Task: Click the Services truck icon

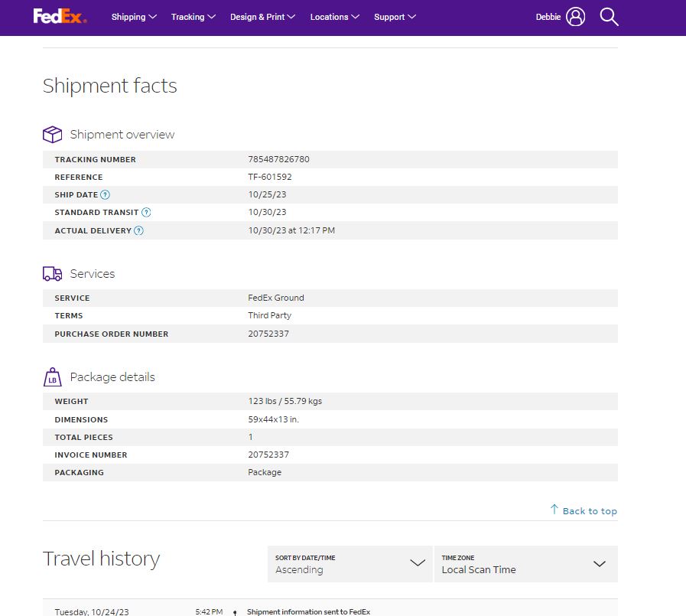Action: [53, 274]
